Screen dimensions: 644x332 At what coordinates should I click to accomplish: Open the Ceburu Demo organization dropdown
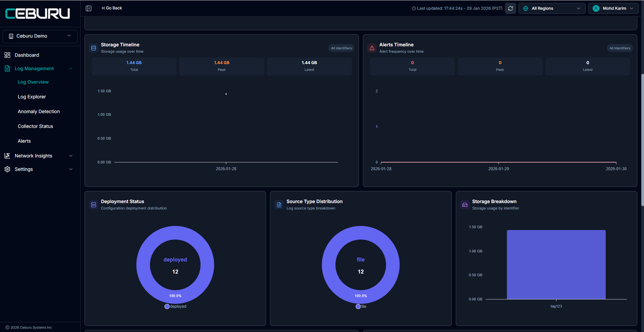[40, 36]
